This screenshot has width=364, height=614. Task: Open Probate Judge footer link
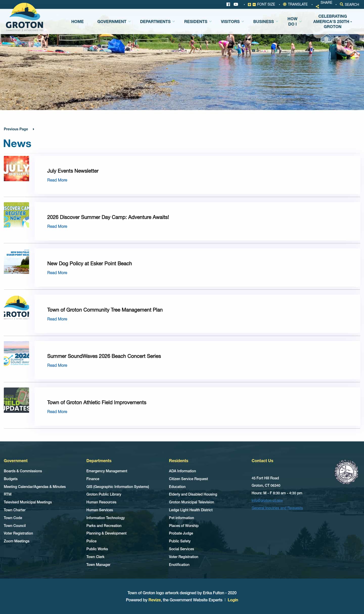(x=181, y=533)
